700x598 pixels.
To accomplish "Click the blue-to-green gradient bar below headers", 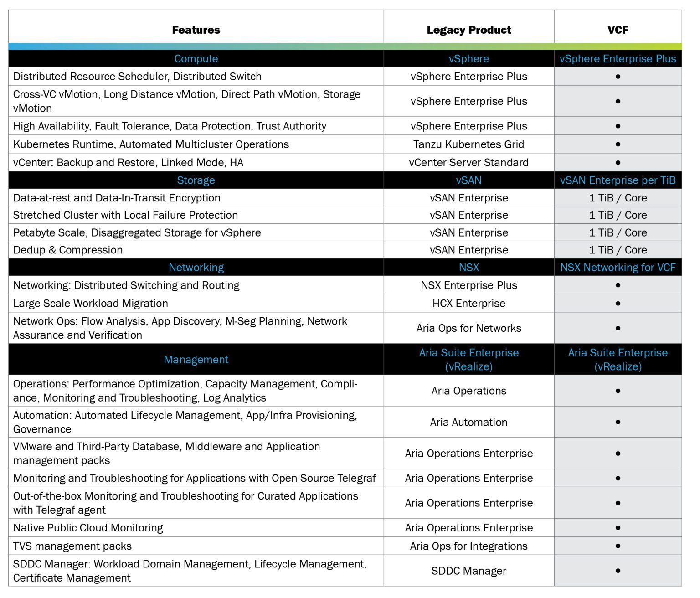I will [346, 46].
